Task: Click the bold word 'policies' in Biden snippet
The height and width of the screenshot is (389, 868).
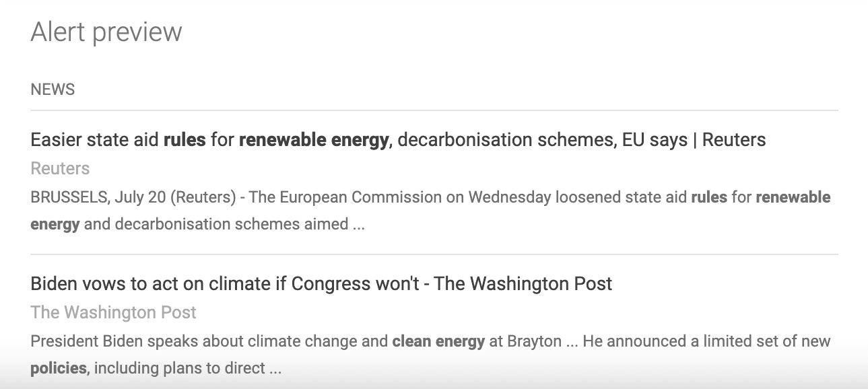Action: pos(59,369)
